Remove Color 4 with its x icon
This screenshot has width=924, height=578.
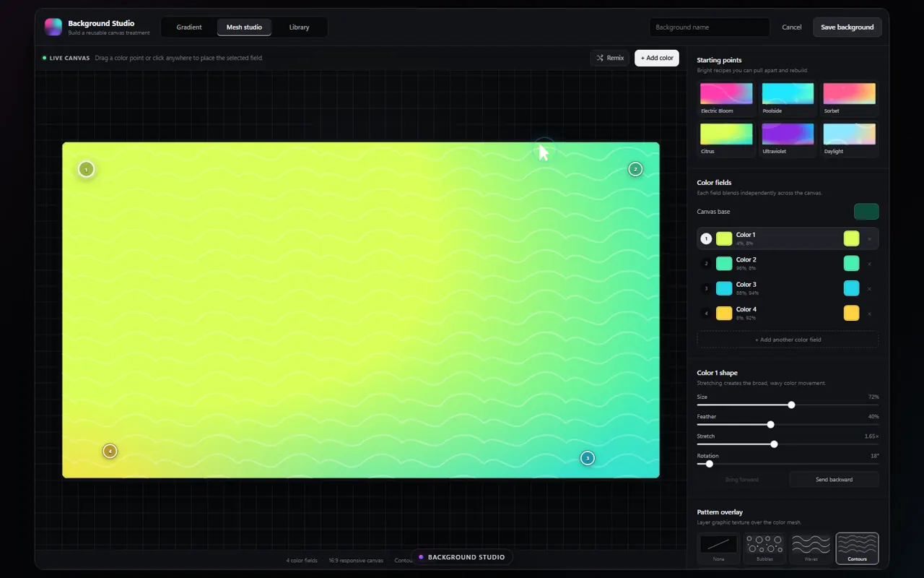pos(869,314)
